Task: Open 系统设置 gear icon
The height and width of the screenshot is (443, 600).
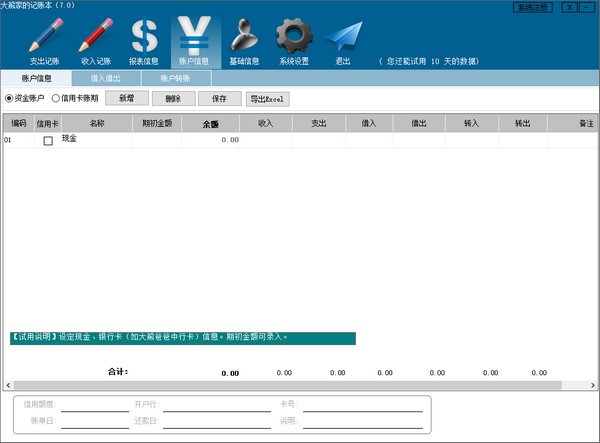Action: pos(294,41)
